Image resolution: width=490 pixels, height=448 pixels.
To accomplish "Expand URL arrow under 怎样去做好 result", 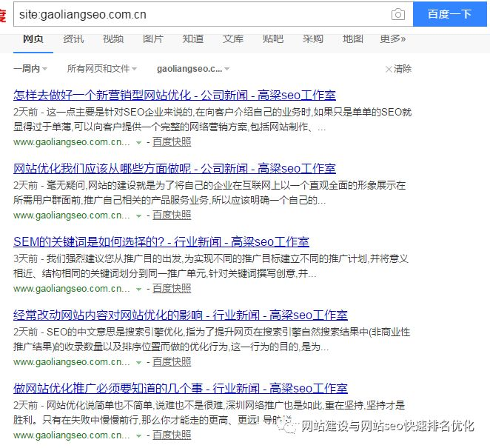I will 138,143.
